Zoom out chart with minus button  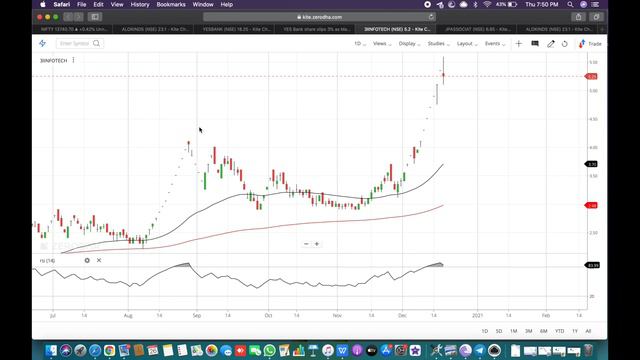[x=306, y=244]
